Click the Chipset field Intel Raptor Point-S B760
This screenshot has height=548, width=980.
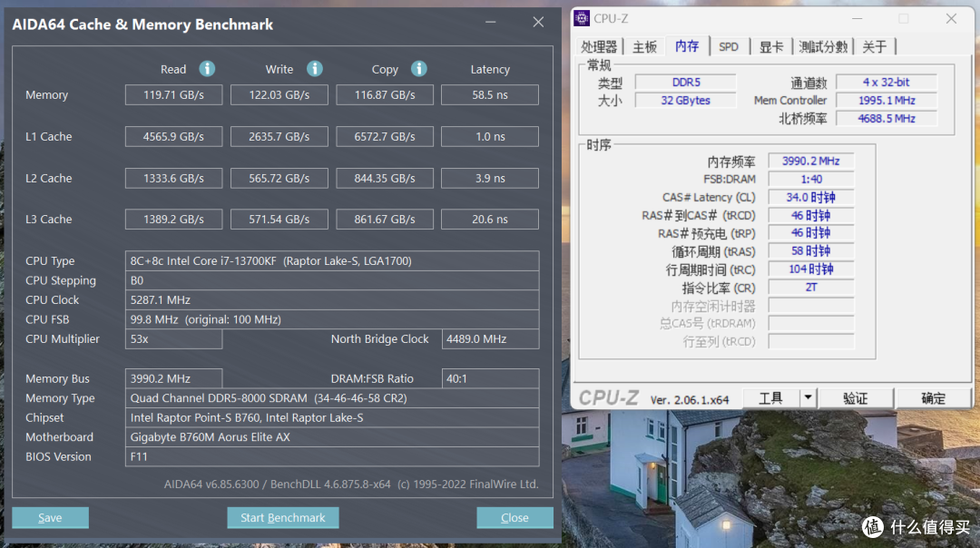coord(332,417)
